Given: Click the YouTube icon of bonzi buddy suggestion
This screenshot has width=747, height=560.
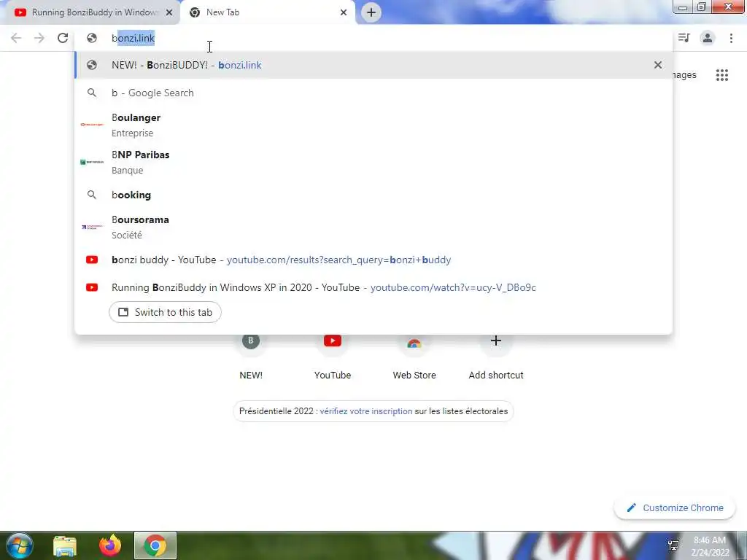Looking at the screenshot, I should [92, 260].
